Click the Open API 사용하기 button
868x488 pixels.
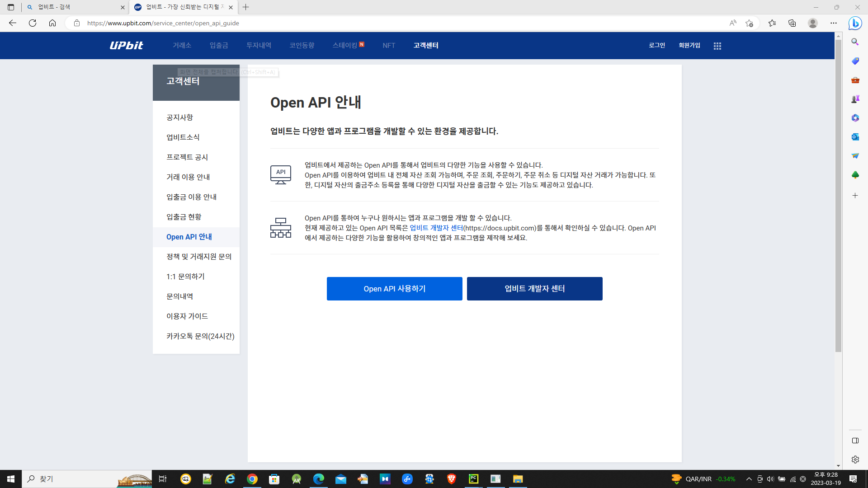click(x=394, y=289)
